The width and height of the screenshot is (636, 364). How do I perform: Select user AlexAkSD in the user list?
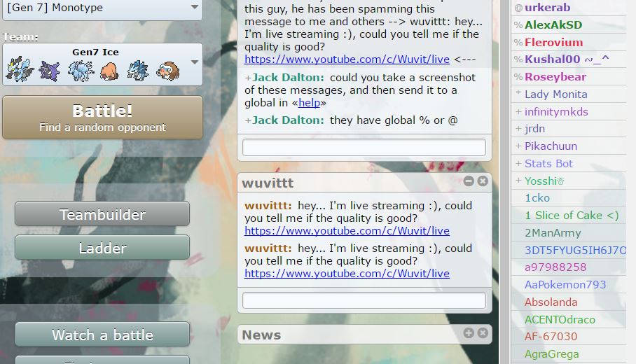point(569,24)
